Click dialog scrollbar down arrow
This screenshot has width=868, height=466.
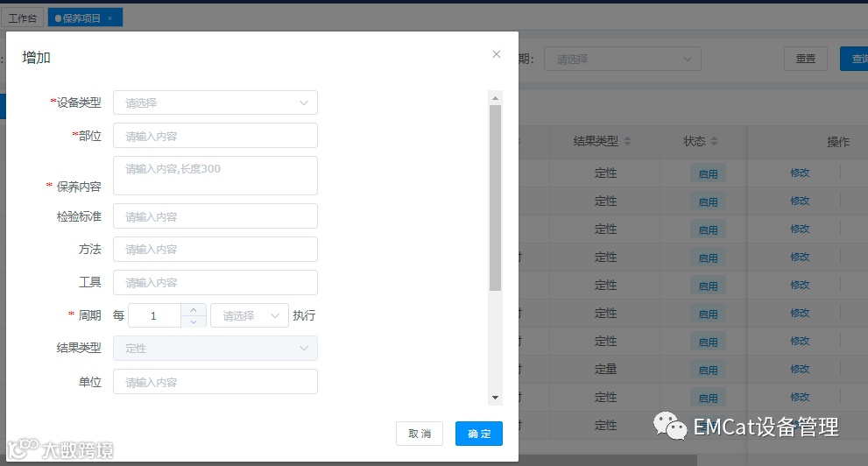tap(496, 398)
